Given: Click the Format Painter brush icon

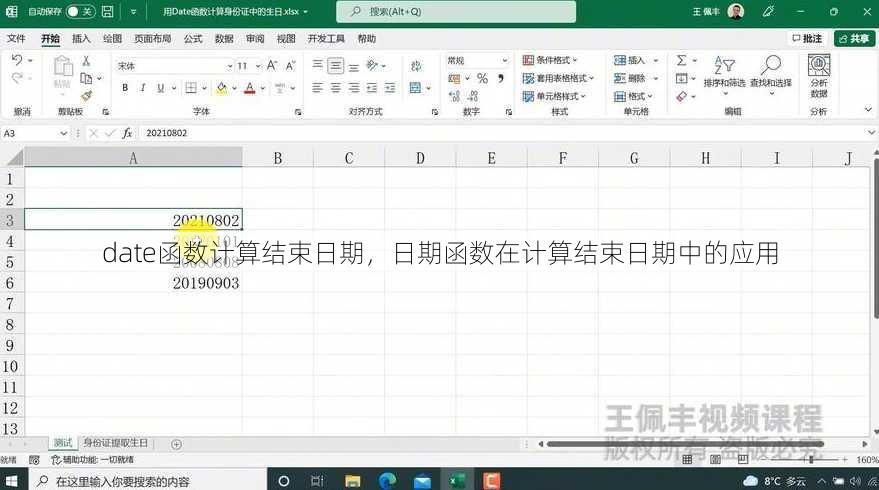Looking at the screenshot, I should pyautogui.click(x=86, y=96).
